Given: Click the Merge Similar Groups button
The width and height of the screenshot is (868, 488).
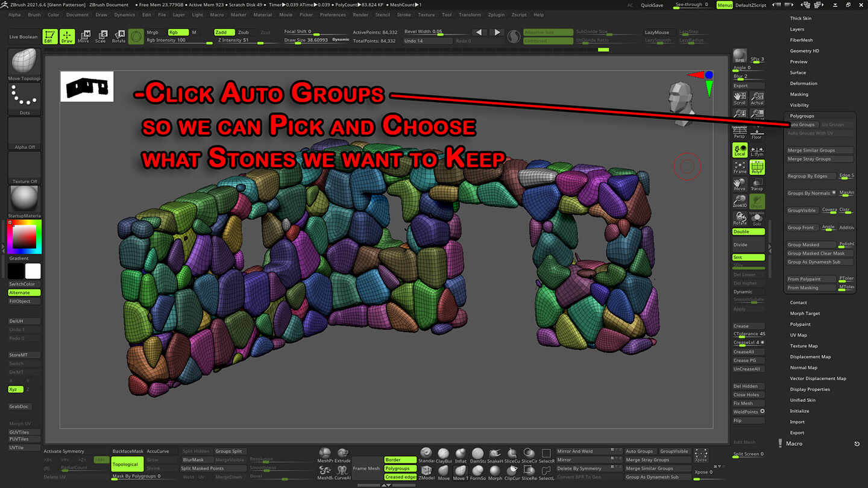Looking at the screenshot, I should (820, 150).
